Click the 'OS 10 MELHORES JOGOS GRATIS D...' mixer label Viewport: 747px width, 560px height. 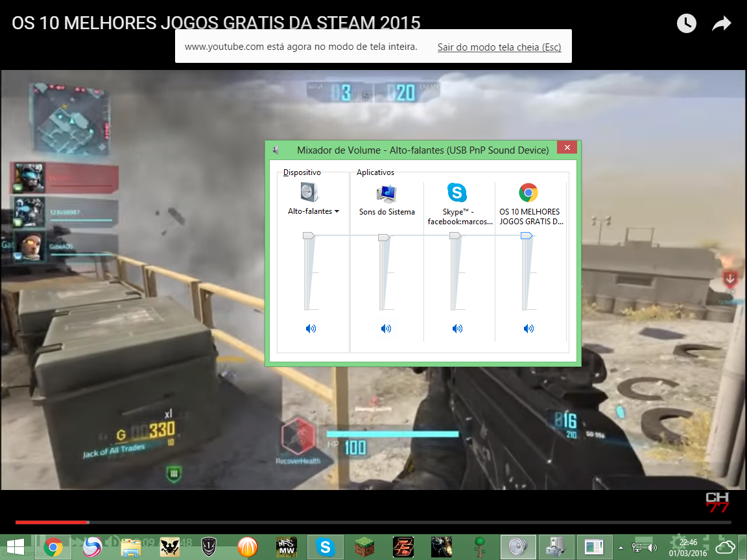(530, 216)
